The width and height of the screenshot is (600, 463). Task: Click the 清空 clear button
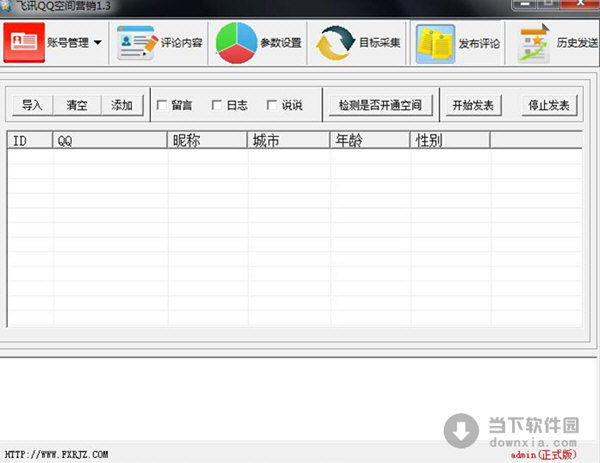(x=77, y=105)
